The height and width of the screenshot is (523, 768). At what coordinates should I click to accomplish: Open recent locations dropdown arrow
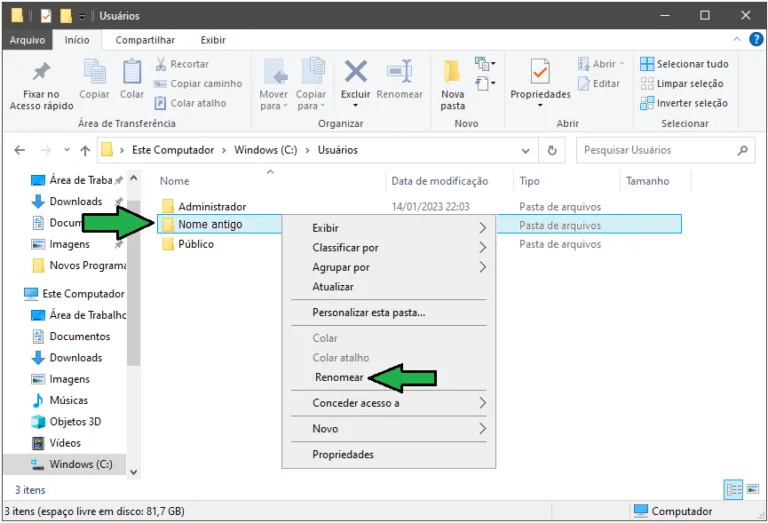point(67,150)
